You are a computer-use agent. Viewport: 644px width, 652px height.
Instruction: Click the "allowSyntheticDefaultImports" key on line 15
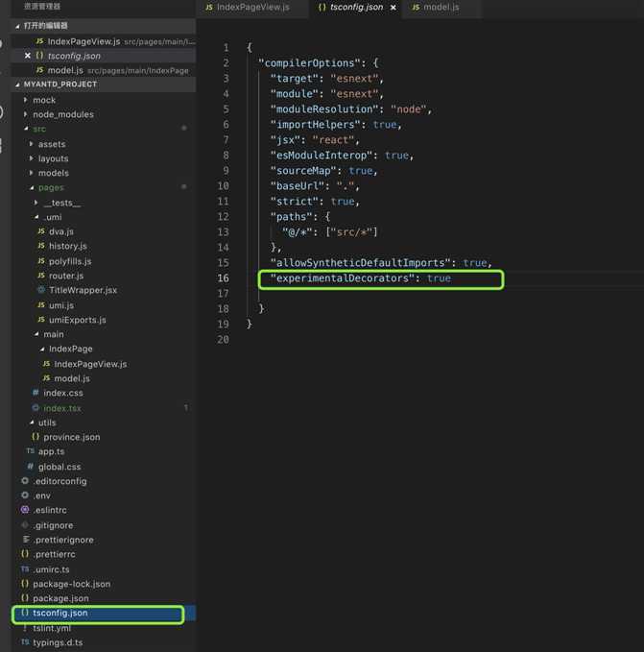point(360,263)
